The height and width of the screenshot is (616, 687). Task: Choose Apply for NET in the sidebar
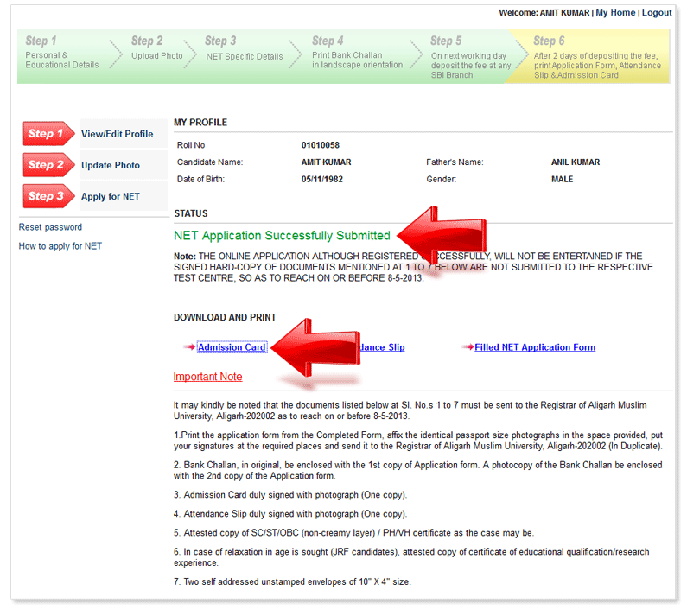[x=111, y=196]
